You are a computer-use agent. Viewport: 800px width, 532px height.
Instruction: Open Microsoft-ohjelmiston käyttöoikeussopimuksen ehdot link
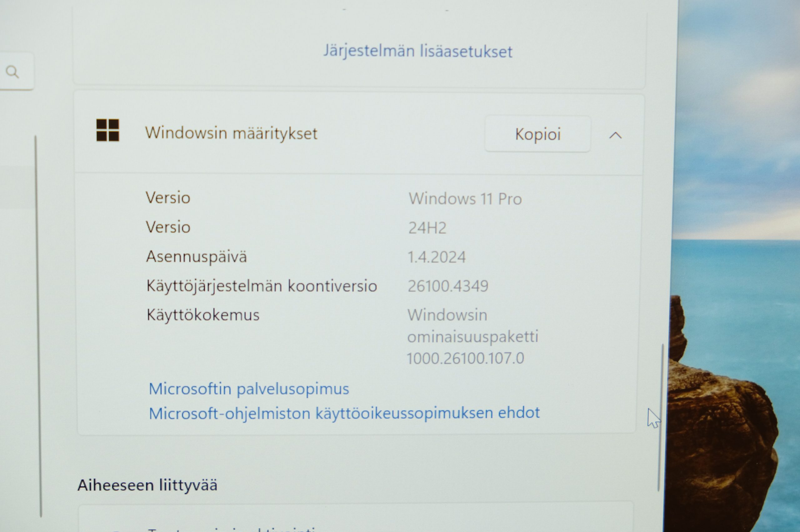pos(344,413)
